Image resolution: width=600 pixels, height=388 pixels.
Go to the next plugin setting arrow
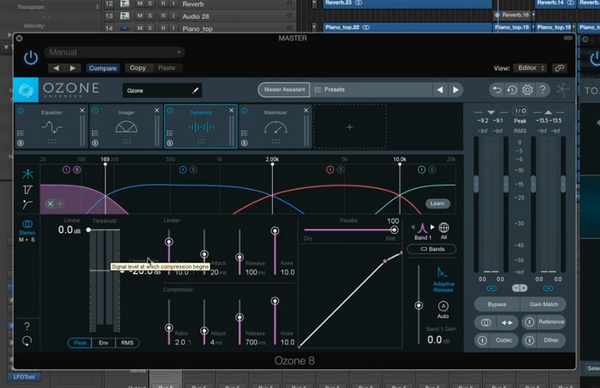(73, 68)
